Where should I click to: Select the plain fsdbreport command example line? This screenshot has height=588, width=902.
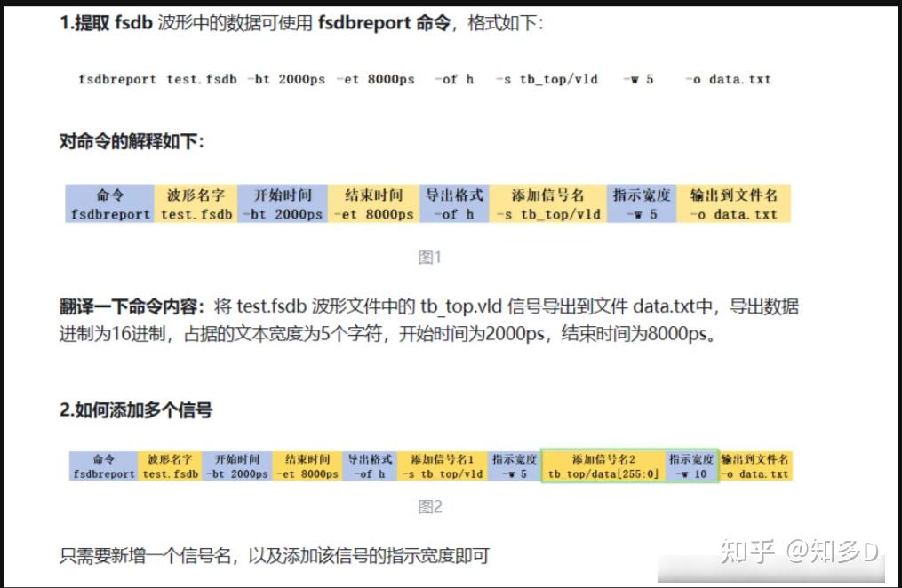pyautogui.click(x=425, y=79)
